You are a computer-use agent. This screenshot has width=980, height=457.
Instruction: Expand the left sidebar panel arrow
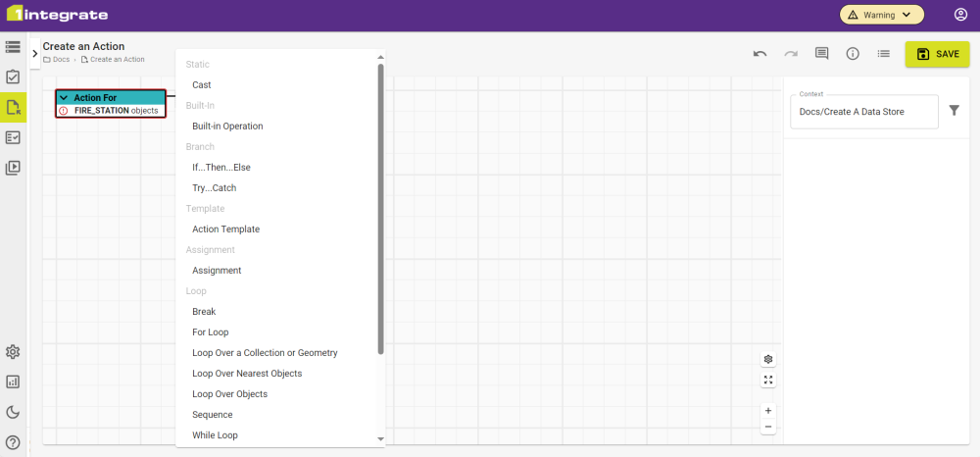point(35,53)
